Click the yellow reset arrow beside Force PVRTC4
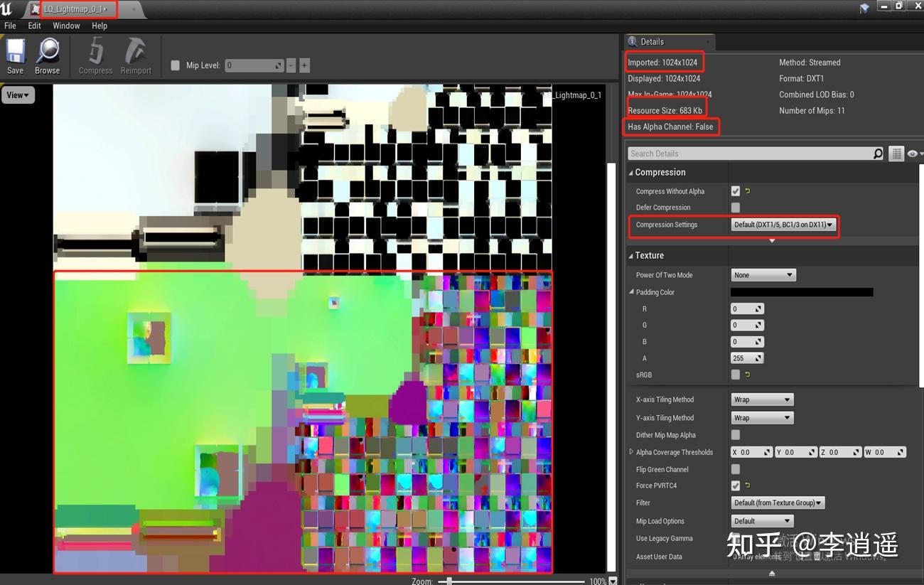This screenshot has height=585, width=924. coord(748,485)
